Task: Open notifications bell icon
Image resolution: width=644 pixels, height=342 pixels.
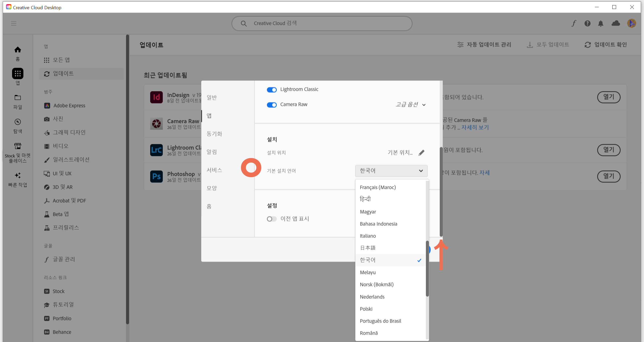Action: click(601, 23)
